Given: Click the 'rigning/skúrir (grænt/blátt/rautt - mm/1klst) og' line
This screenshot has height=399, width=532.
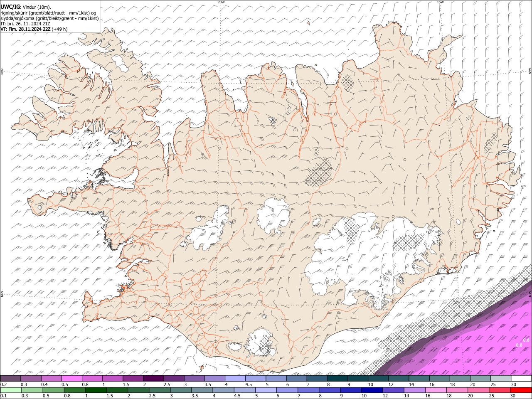Looking at the screenshot, I should point(48,12).
